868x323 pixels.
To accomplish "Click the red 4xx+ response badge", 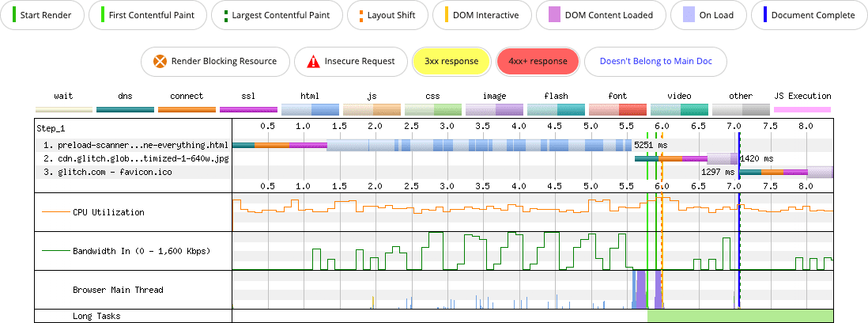I will (538, 61).
